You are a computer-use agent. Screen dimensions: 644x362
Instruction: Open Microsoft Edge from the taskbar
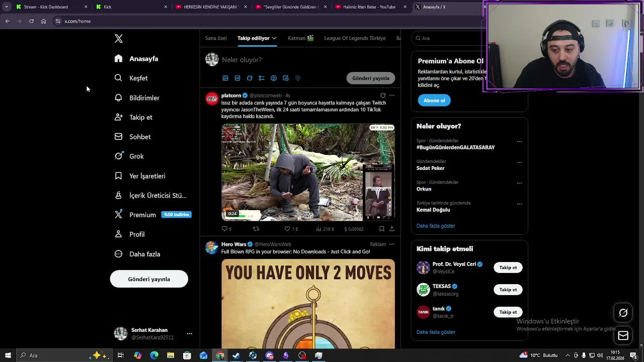pyautogui.click(x=154, y=355)
